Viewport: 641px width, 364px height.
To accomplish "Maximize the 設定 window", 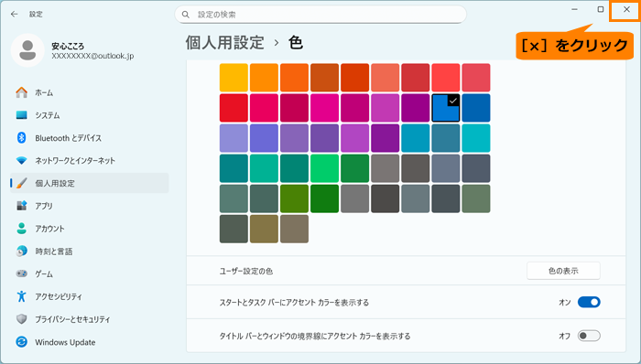I will pos(601,9).
